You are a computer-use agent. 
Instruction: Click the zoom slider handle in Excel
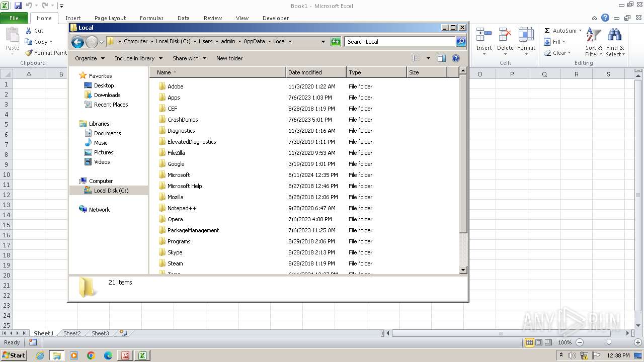pos(609,342)
